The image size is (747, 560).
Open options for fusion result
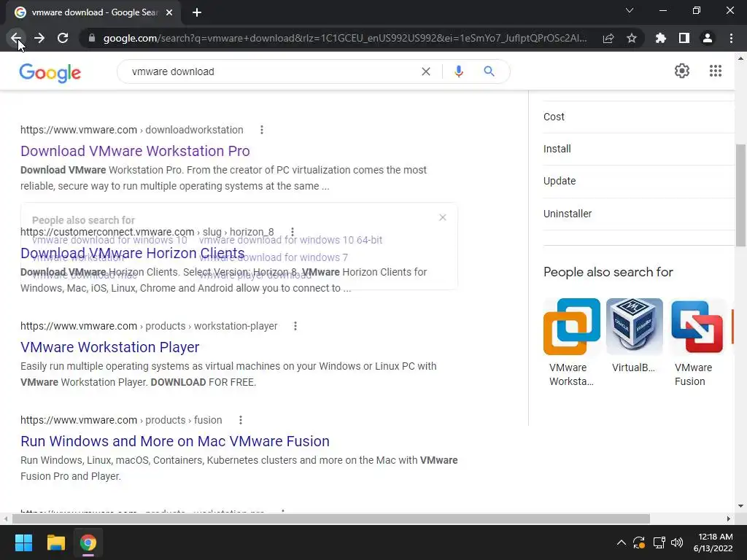coord(241,420)
